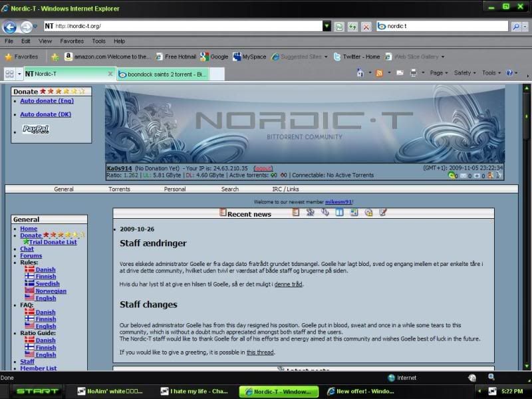The width and height of the screenshot is (532, 399).
Task: Follow the 'denne tråd' link
Action: pyautogui.click(x=288, y=284)
